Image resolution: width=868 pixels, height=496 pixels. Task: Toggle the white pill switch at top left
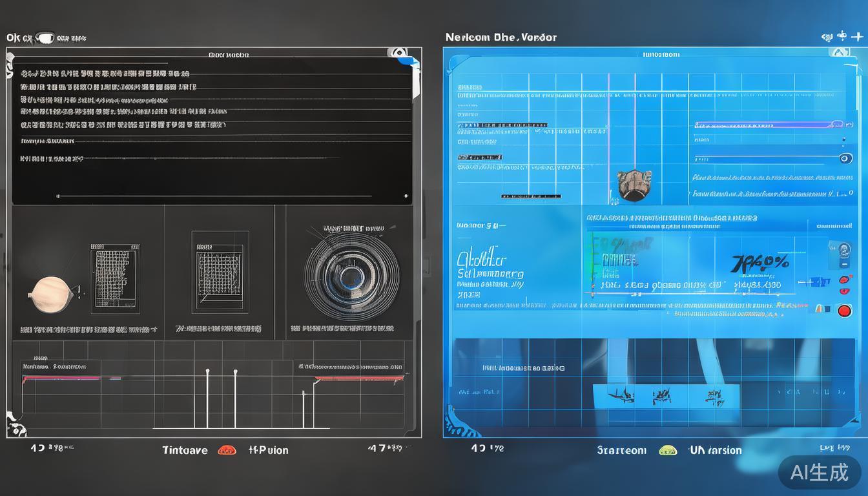[44, 38]
